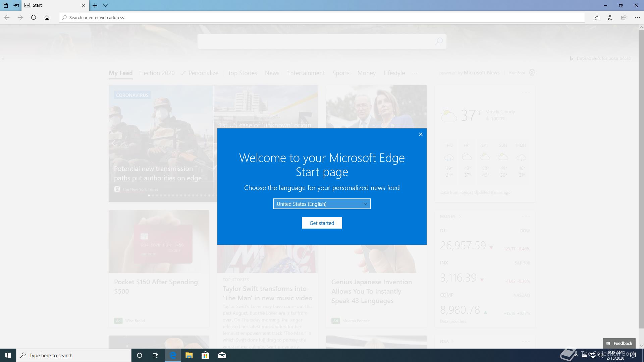Click the Tabs you've set aside icon
644x362 pixels.
[x=5, y=5]
